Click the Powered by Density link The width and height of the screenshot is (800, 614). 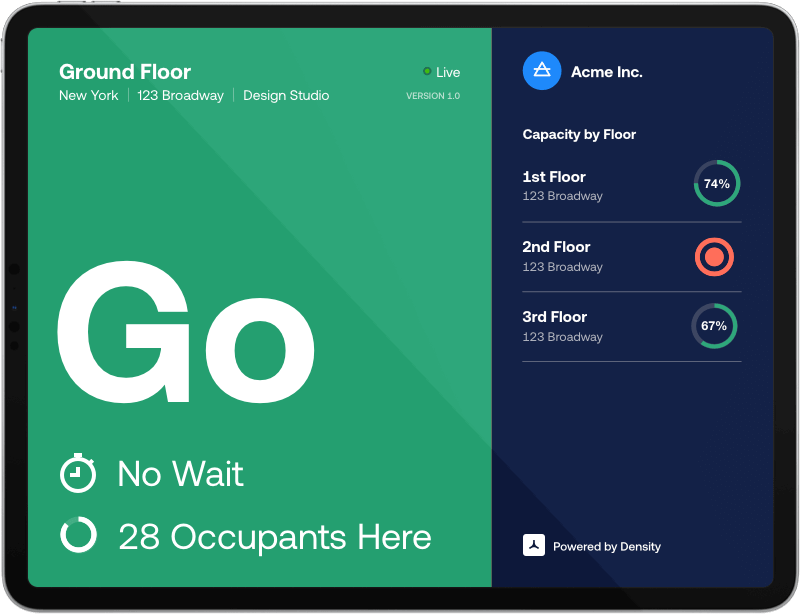tap(607, 547)
